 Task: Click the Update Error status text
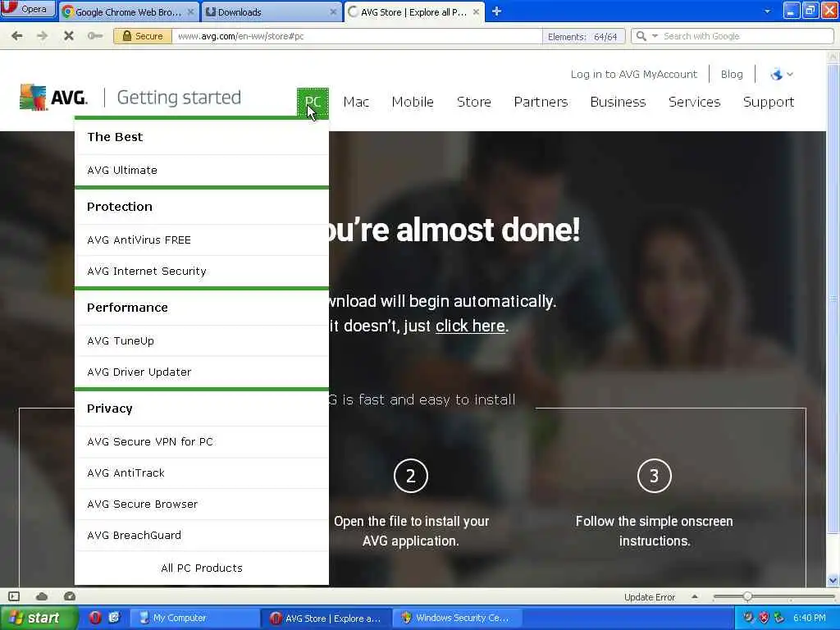(650, 597)
